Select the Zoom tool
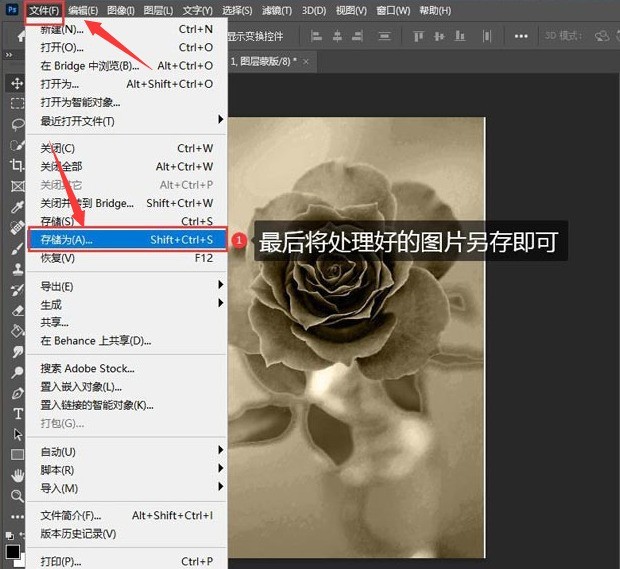620x569 pixels. pos(17,496)
